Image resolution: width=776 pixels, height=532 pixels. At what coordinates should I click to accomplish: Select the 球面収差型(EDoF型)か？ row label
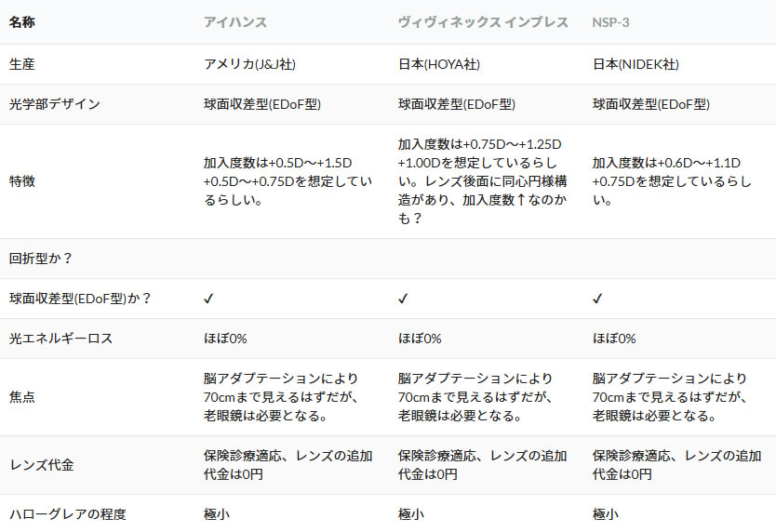click(81, 299)
